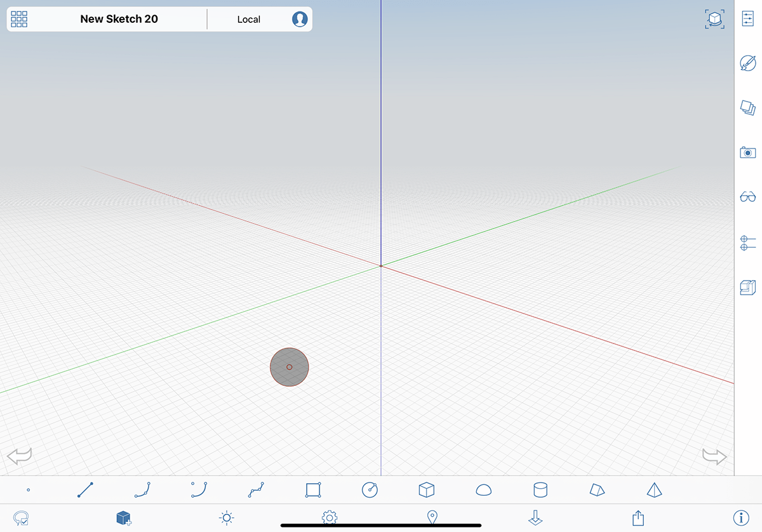Open the share export menu
Screen dimensions: 762x532
638,518
